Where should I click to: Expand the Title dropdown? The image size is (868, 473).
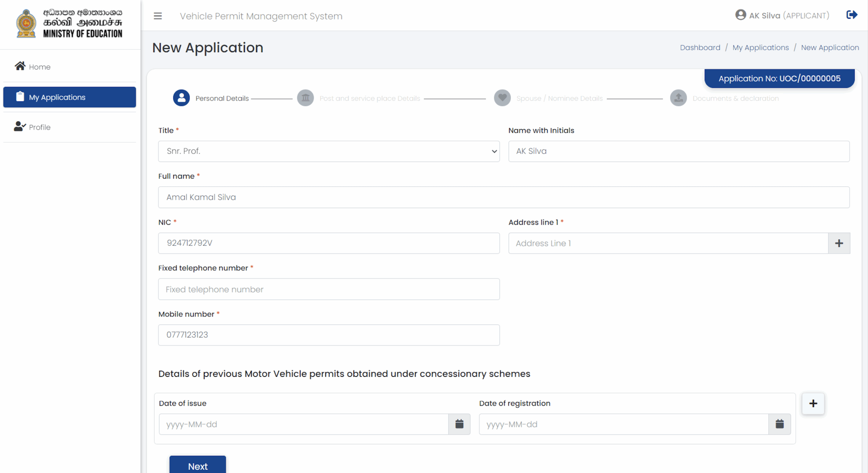pyautogui.click(x=329, y=151)
